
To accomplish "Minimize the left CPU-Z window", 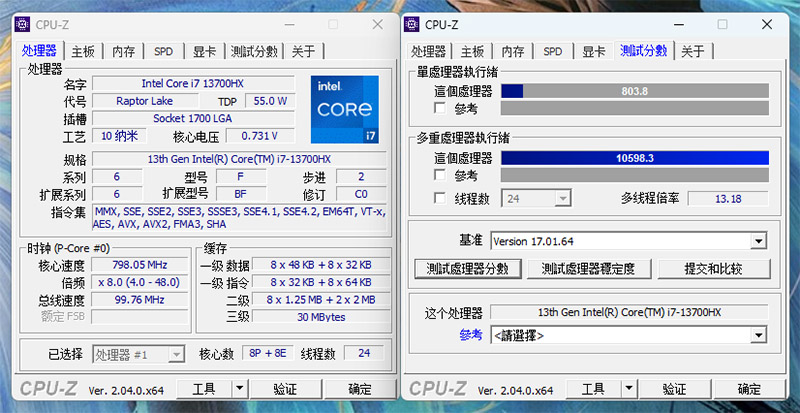I will click(289, 25).
